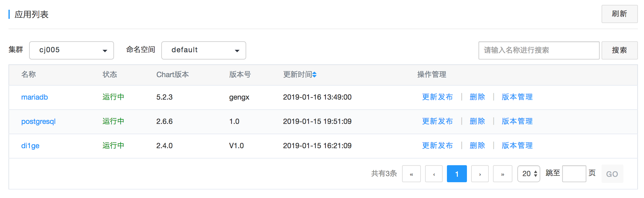Image resolution: width=644 pixels, height=198 pixels.
Task: Click the 搜索 search button
Action: pos(619,50)
